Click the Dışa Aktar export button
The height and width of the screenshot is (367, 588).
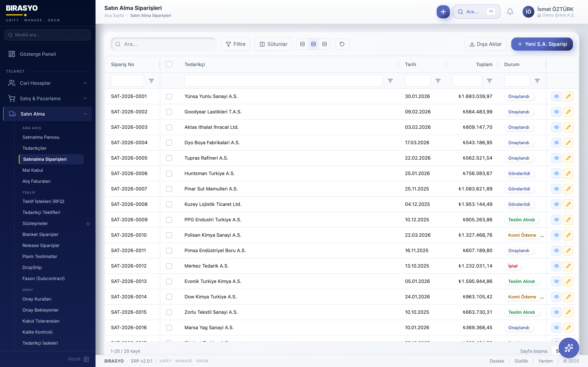coord(485,44)
